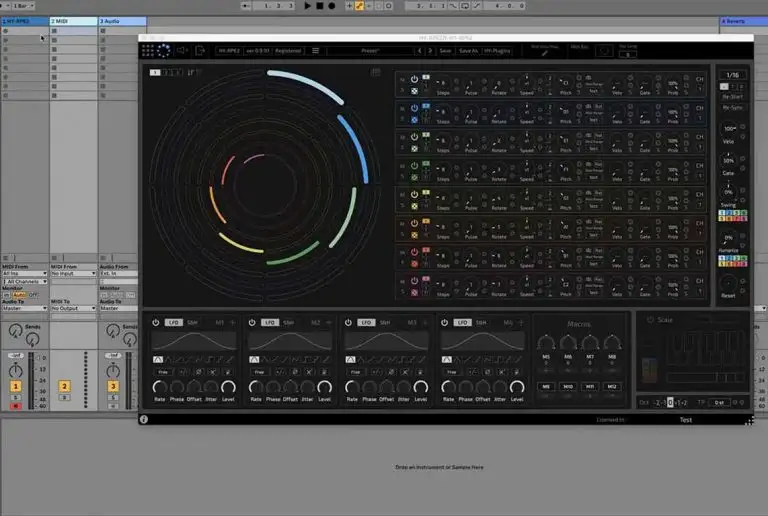Stop playback in the Ableton transport

320,6
